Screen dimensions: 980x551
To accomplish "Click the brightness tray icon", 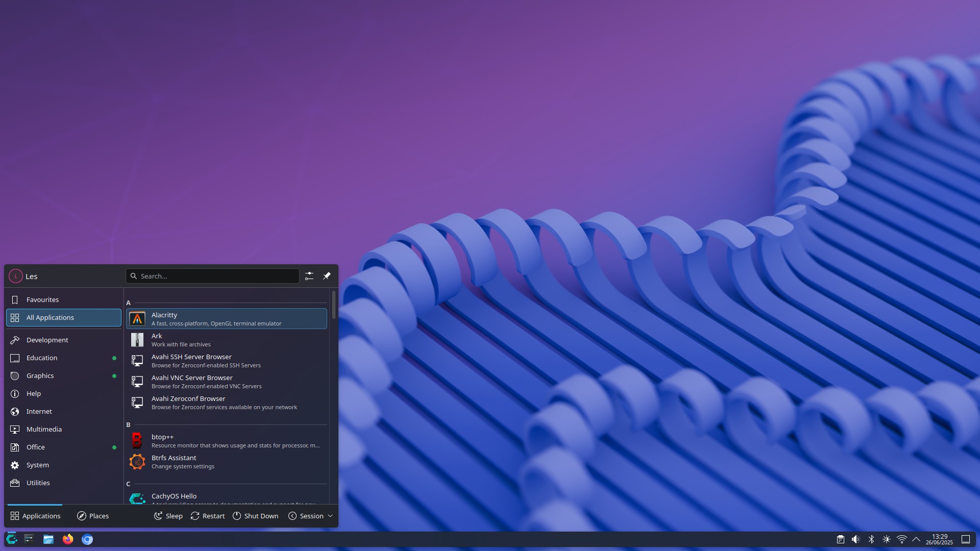I will pos(887,539).
